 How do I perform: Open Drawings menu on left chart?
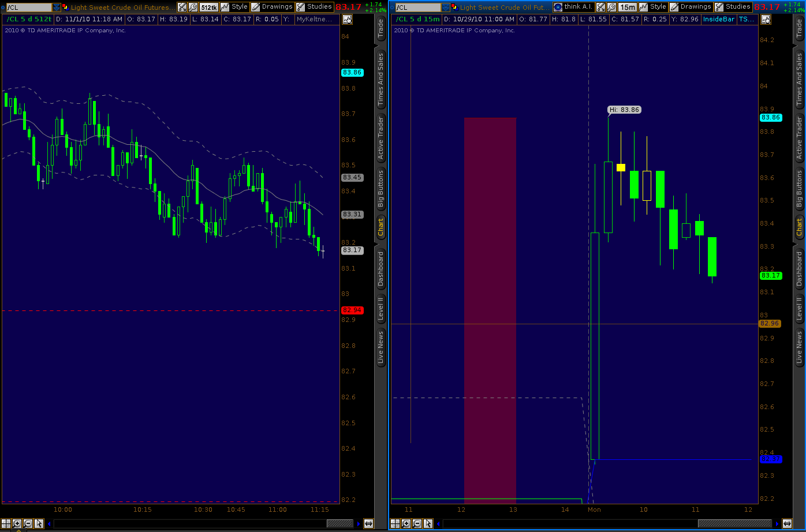pyautogui.click(x=273, y=8)
